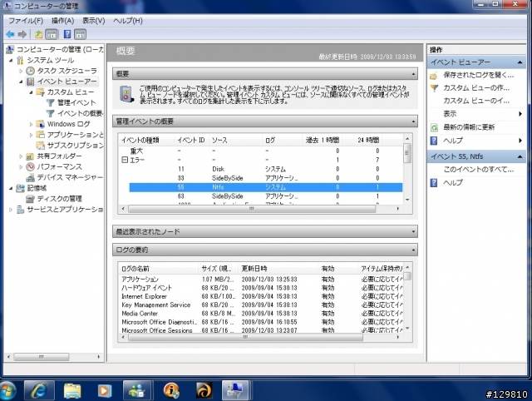
Task: Click the blue Help toolbar icon
Action: pos(67,34)
